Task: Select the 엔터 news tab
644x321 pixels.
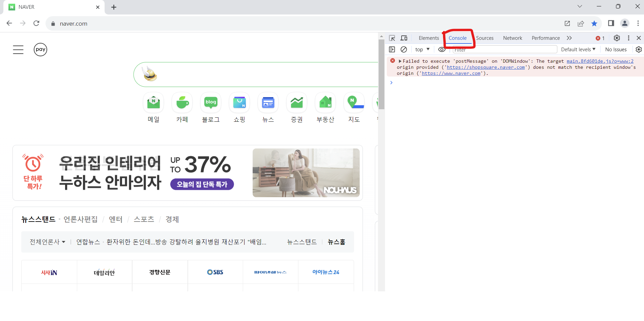Action: (116, 219)
